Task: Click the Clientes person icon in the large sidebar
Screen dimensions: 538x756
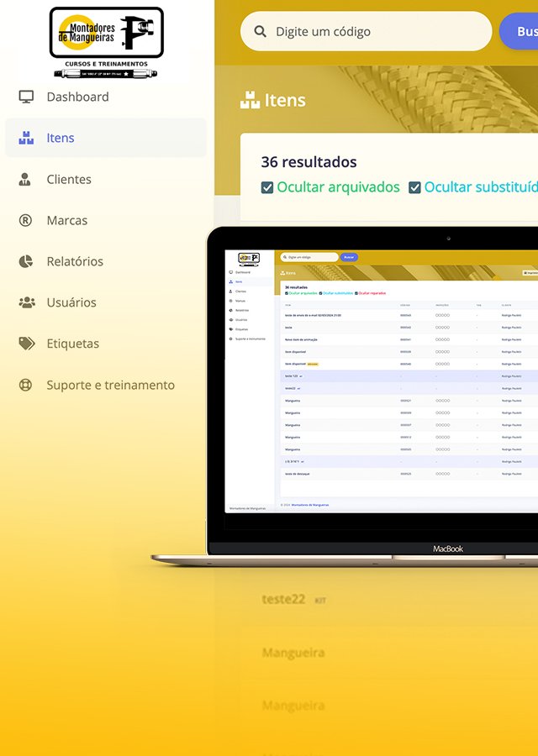Action: point(24,180)
